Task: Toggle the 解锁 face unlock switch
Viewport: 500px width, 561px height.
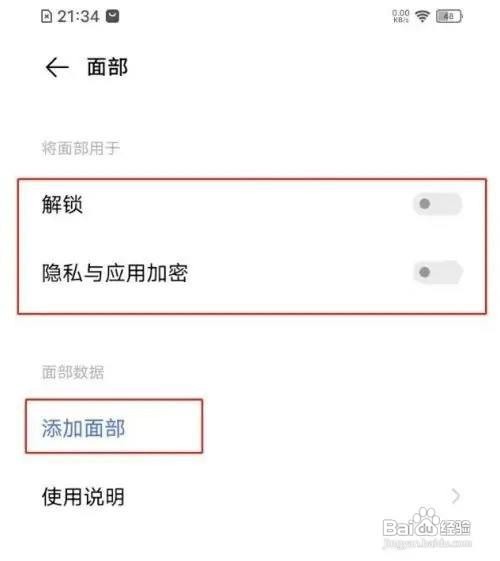Action: 438,204
